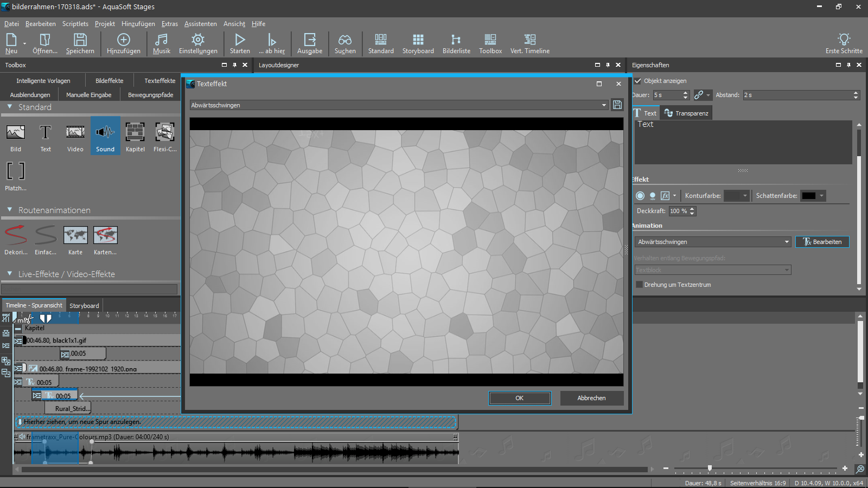Switch to the Transparenz tab
The image size is (868, 488).
tap(686, 113)
